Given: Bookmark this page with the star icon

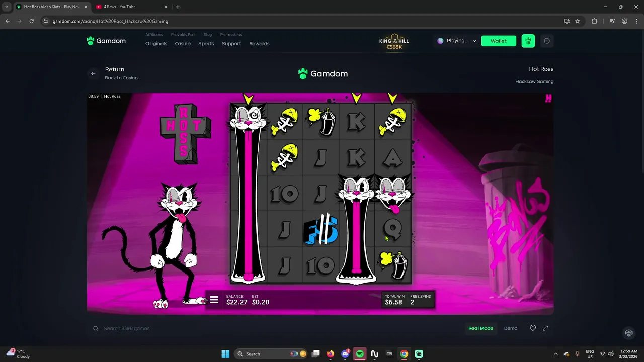Looking at the screenshot, I should pos(578,21).
